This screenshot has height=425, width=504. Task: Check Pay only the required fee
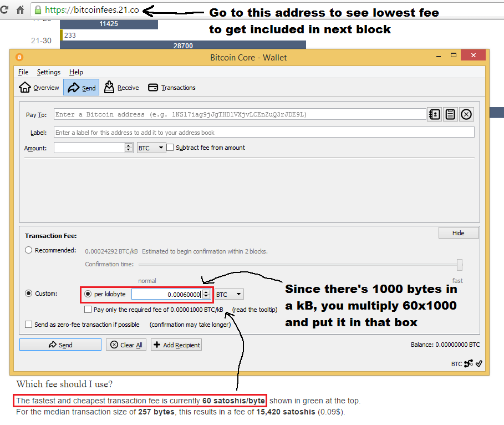coord(88,310)
